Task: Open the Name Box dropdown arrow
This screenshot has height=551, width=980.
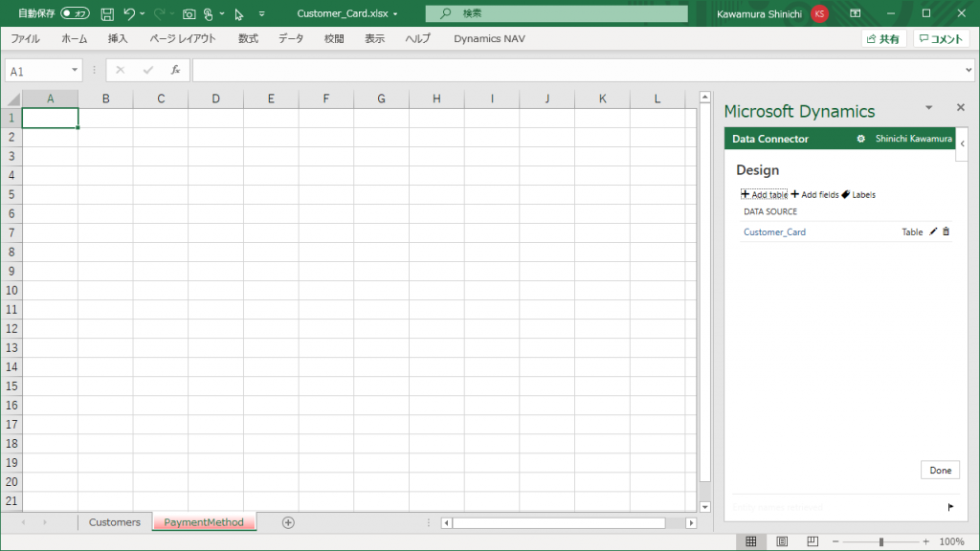Action: (75, 70)
